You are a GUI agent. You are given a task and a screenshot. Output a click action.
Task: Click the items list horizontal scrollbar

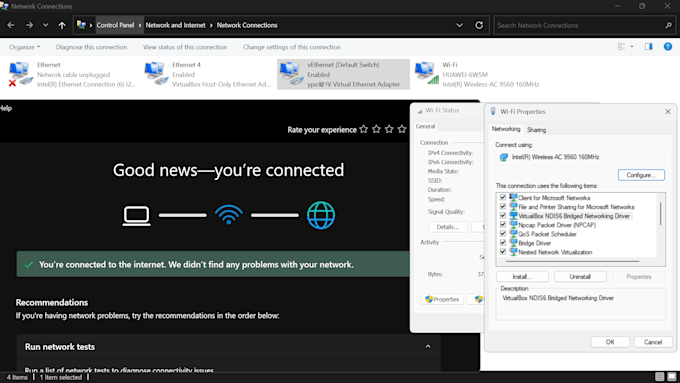[572, 262]
